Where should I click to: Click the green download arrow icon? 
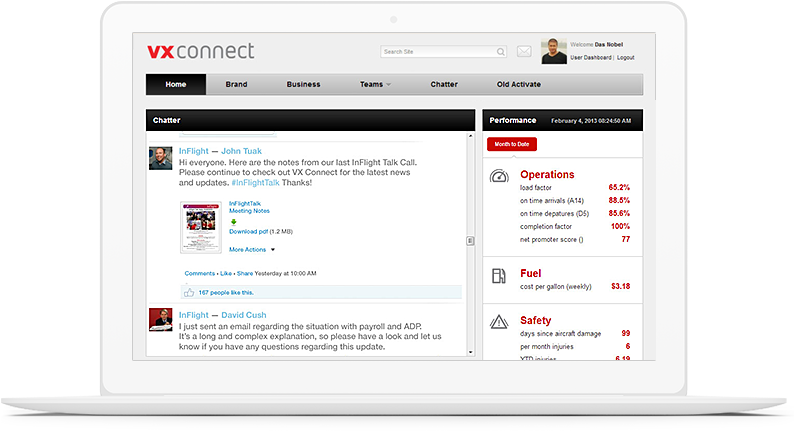pyautogui.click(x=233, y=222)
